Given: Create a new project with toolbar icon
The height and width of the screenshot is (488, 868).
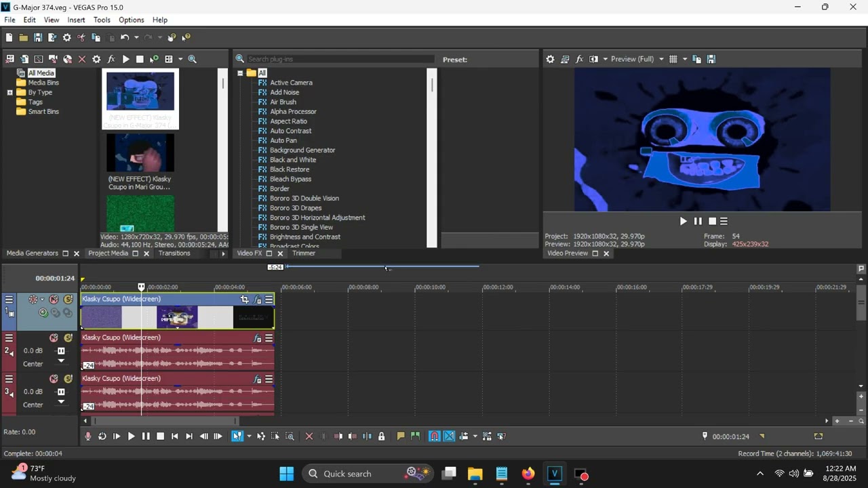Looking at the screenshot, I should click(x=9, y=38).
